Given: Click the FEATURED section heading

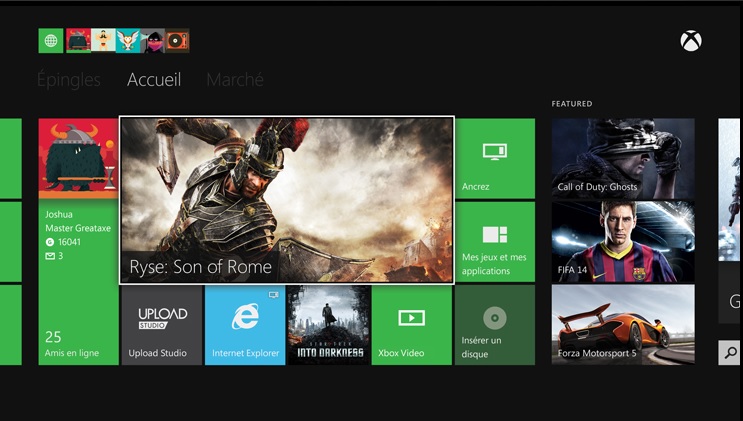Looking at the screenshot, I should (572, 104).
